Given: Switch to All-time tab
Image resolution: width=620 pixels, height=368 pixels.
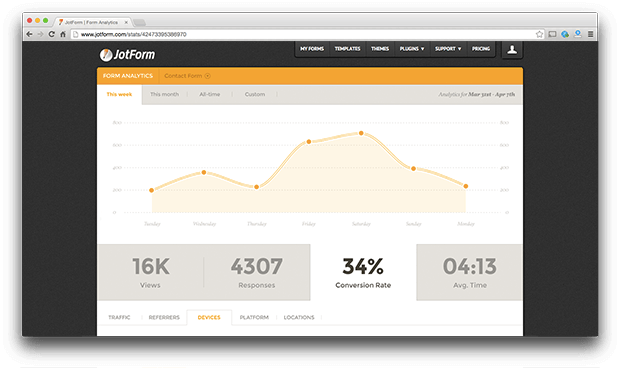Looking at the screenshot, I should (210, 94).
